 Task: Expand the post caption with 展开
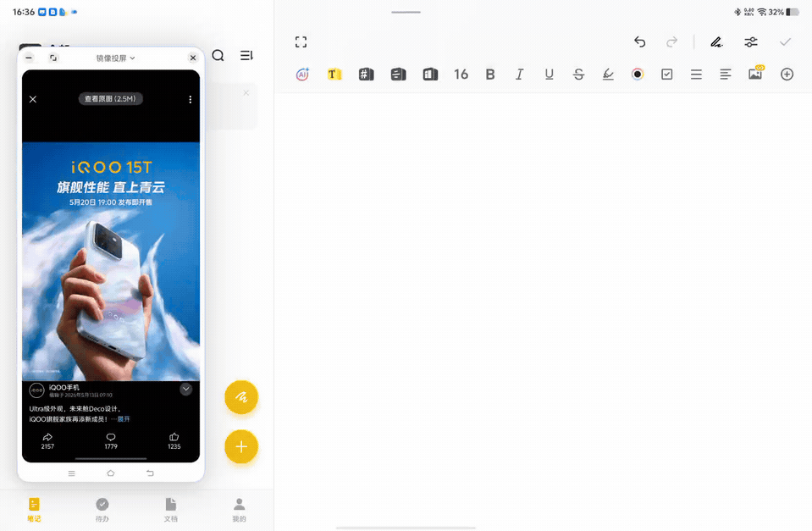pos(124,419)
